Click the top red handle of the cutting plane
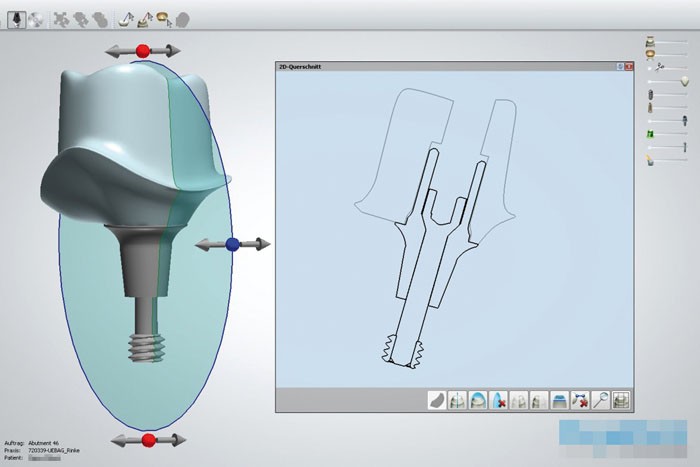This screenshot has width=700, height=467. pyautogui.click(x=142, y=51)
